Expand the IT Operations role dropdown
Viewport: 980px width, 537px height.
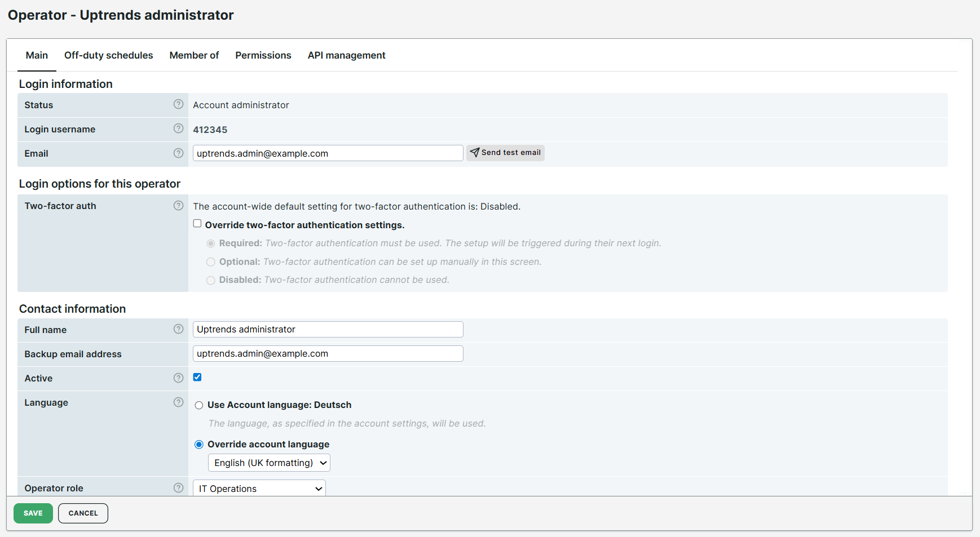[x=259, y=488]
